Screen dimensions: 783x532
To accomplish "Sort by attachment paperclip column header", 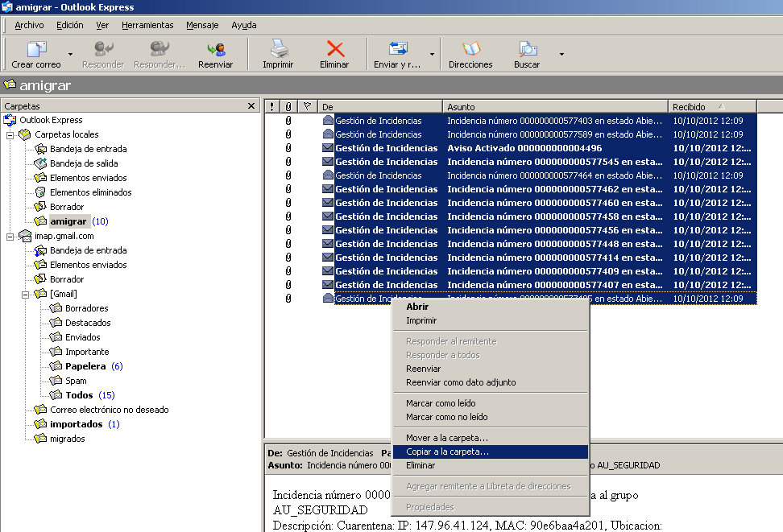I will coord(288,106).
